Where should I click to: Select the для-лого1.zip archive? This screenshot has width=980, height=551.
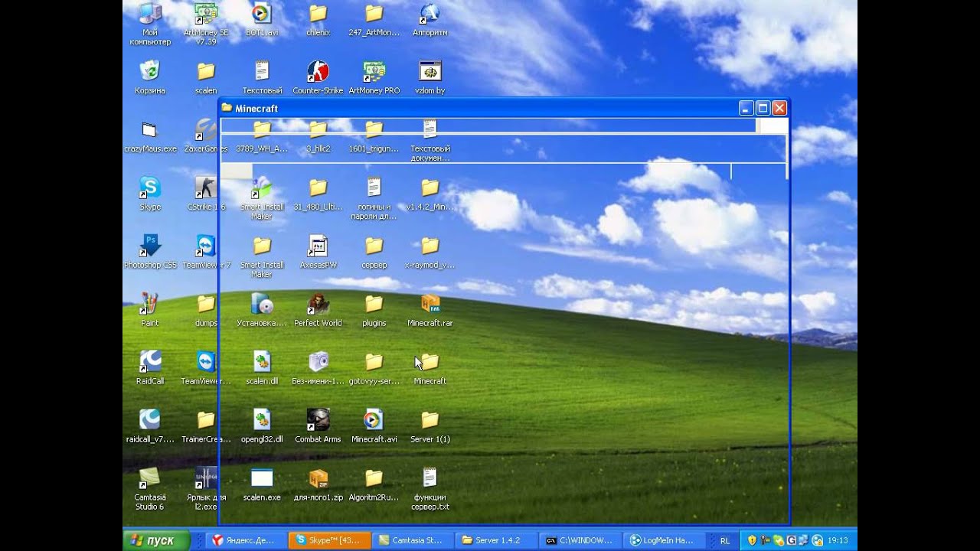tap(318, 484)
